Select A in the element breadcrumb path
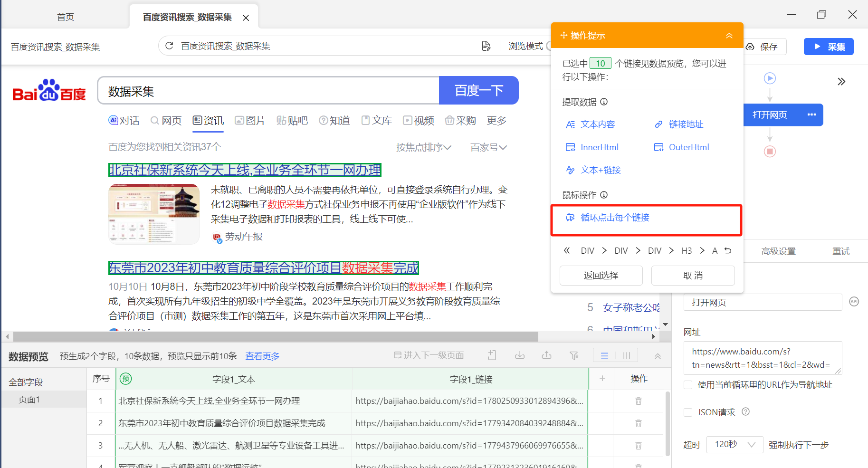Screen dimensions: 868x468 [715, 251]
